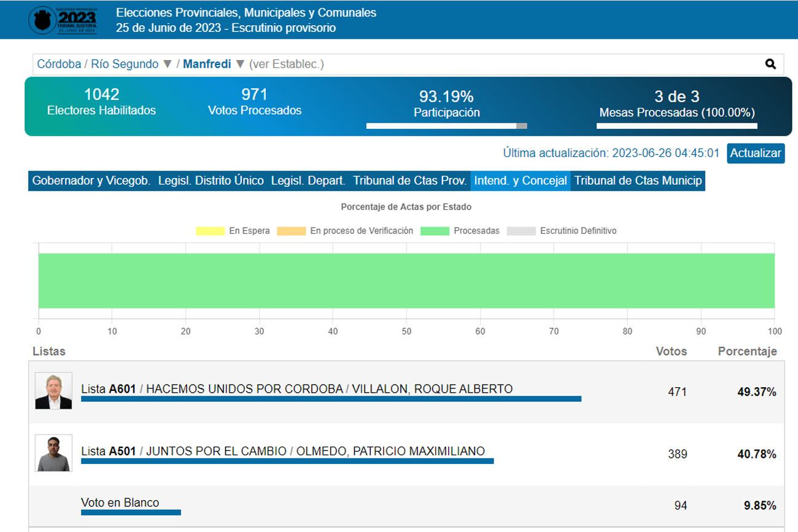Image resolution: width=798 pixels, height=532 pixels.
Task: Toggle 'En proceso de Verificación' legend item
Action: (345, 231)
